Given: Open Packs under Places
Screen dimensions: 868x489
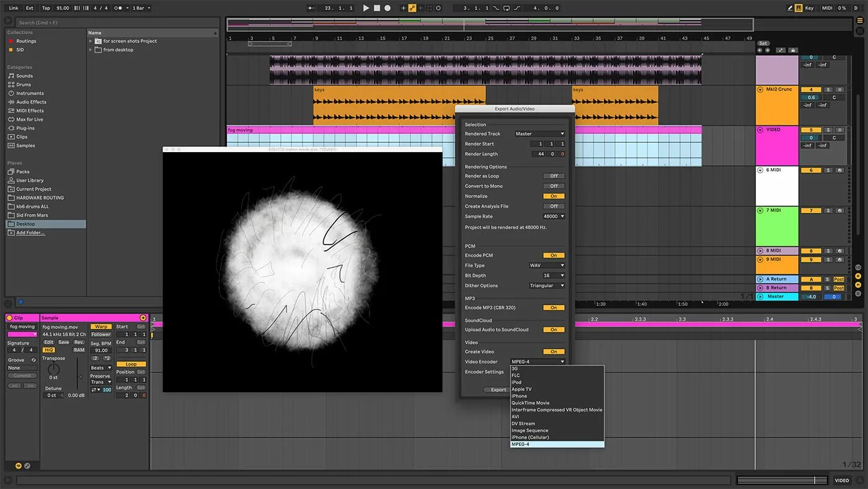Looking at the screenshot, I should (x=22, y=171).
